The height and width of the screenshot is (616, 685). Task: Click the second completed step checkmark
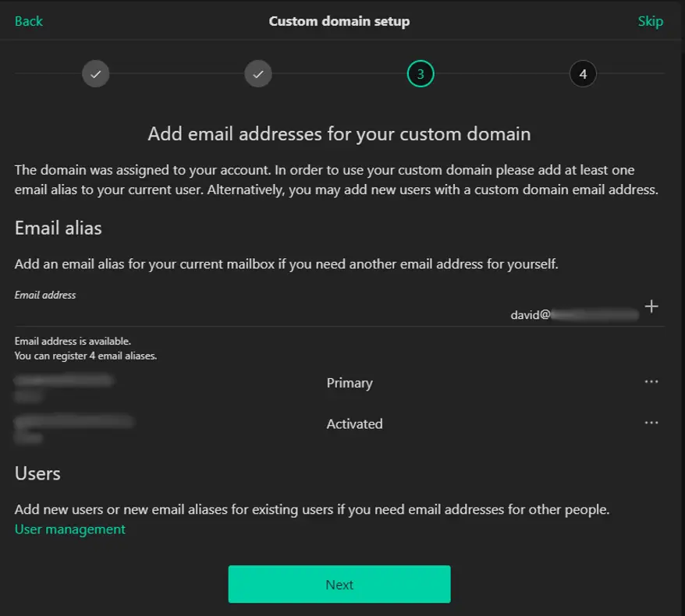click(x=258, y=74)
